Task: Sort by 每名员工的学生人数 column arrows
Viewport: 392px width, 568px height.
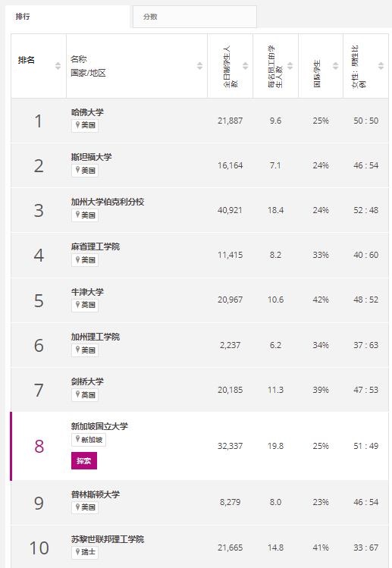Action: coord(290,66)
